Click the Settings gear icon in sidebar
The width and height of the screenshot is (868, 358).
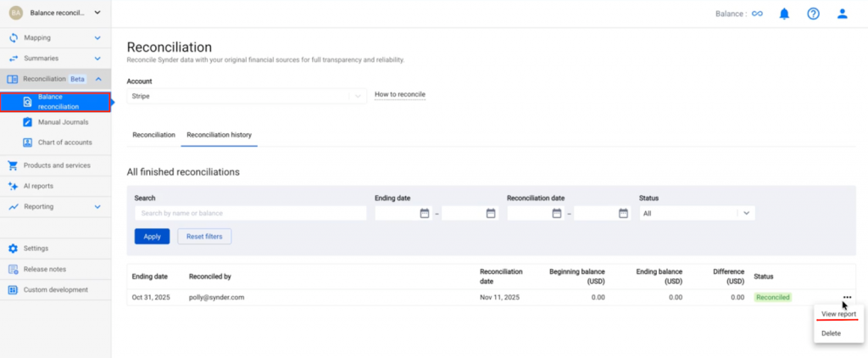(x=13, y=249)
